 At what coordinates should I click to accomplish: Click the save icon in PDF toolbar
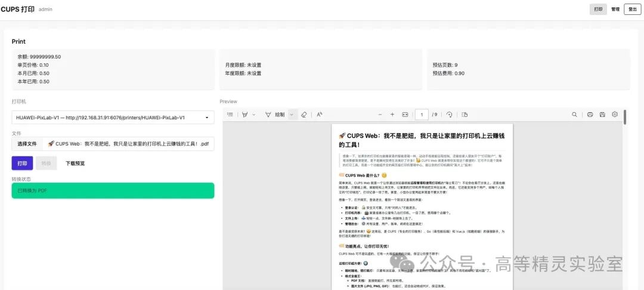(x=602, y=115)
